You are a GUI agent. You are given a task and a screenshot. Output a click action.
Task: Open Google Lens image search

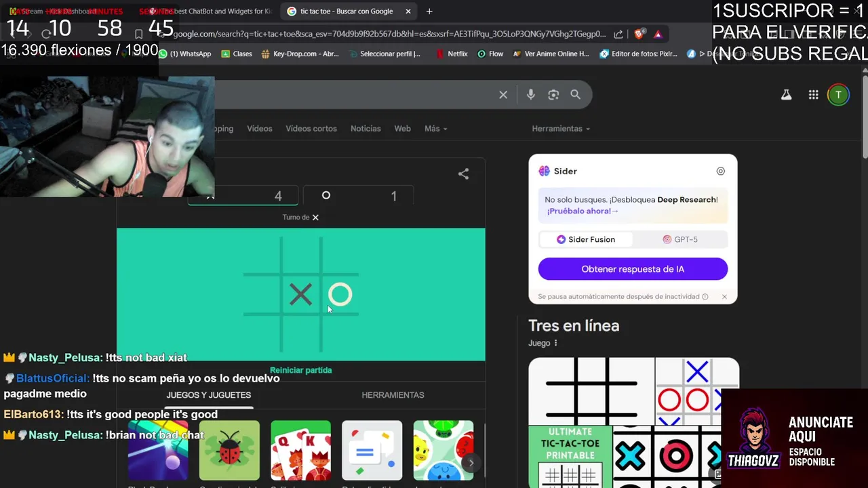click(x=553, y=95)
